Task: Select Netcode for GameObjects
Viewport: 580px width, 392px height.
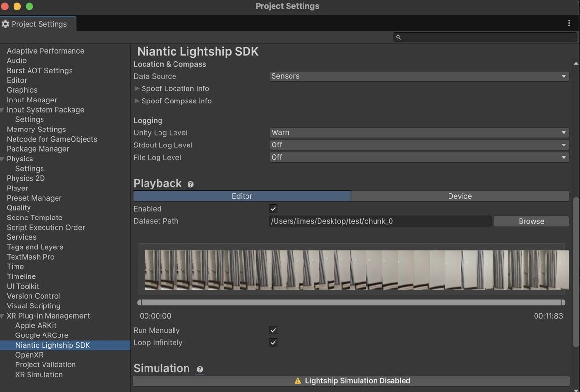Action: tap(52, 139)
